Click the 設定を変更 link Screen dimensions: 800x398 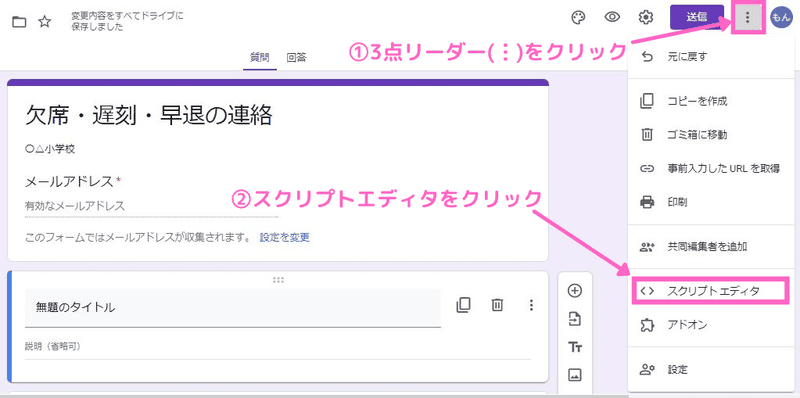pos(285,237)
